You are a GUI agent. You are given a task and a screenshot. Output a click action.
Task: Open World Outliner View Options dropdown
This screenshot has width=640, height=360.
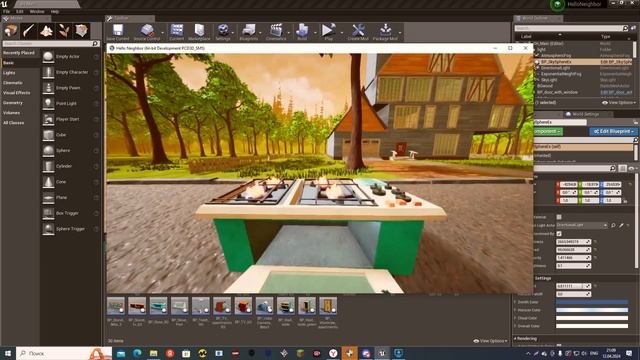(x=618, y=103)
